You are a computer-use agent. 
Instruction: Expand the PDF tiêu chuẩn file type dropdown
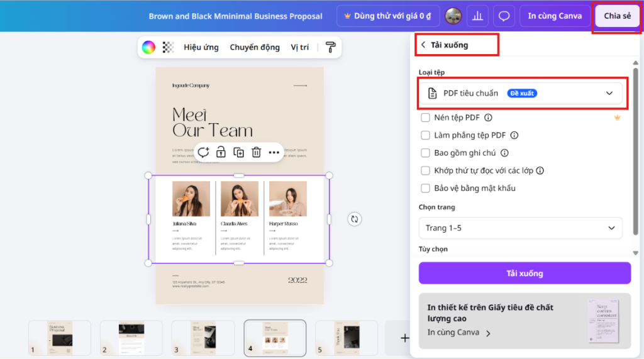click(520, 93)
